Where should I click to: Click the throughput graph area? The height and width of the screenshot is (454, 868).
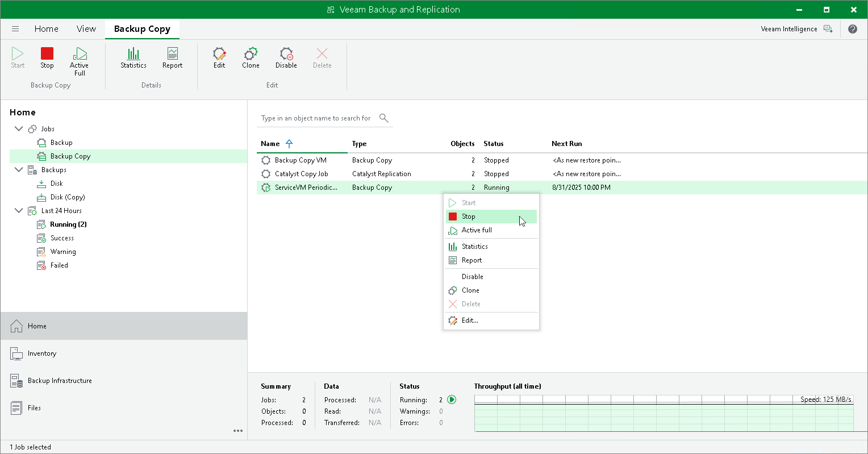[663, 413]
